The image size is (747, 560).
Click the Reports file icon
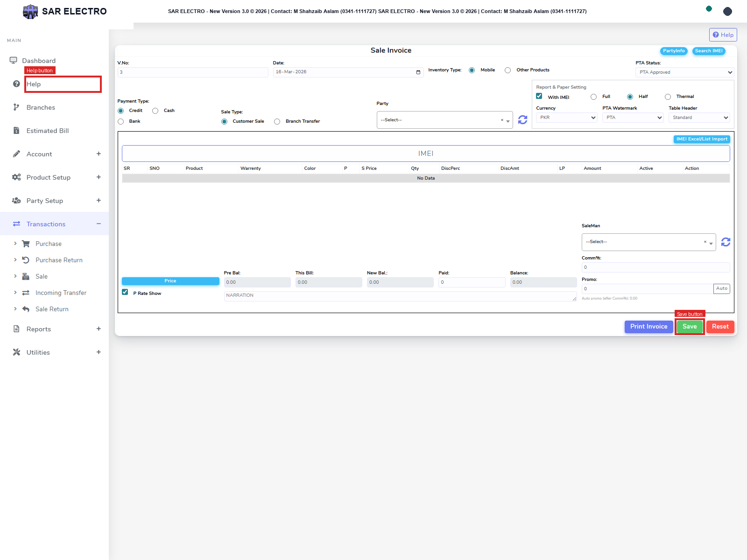pyautogui.click(x=16, y=329)
